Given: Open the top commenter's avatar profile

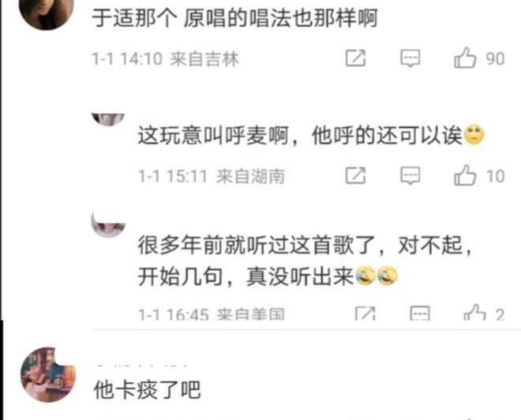Looking at the screenshot, I should (47, 12).
